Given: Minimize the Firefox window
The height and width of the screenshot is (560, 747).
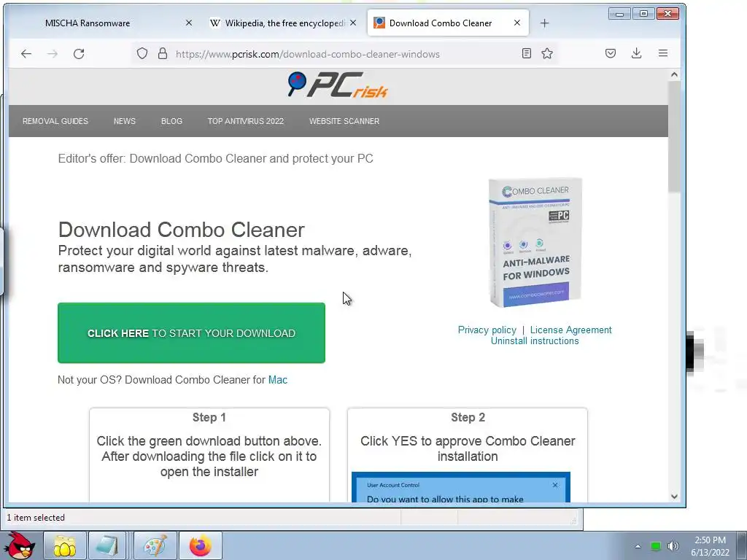Looking at the screenshot, I should click(620, 14).
